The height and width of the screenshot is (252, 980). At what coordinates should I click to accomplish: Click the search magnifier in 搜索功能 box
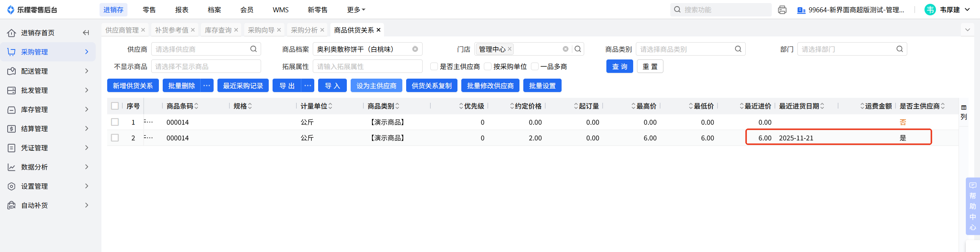[677, 10]
